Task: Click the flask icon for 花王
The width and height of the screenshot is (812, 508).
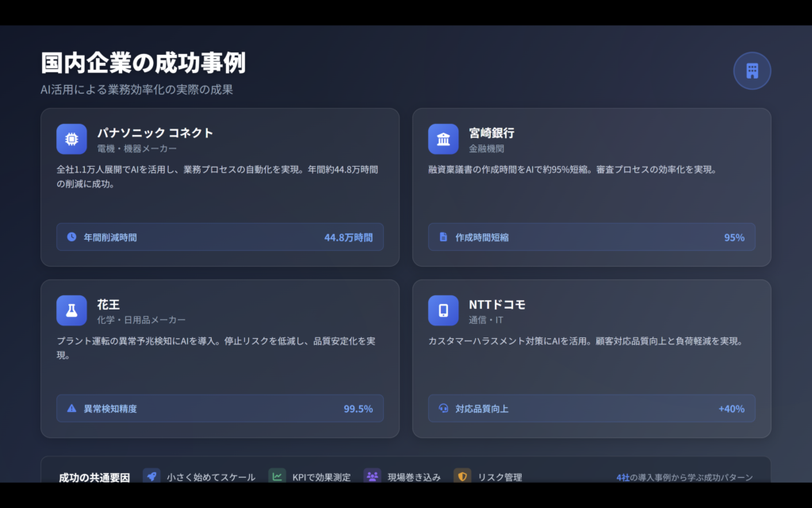Action: [x=71, y=310]
